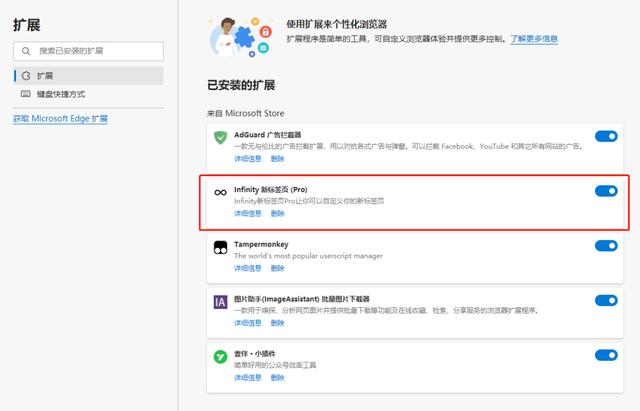640x411 pixels.
Task: Click the AdGuard green shield icon
Action: pyautogui.click(x=220, y=138)
